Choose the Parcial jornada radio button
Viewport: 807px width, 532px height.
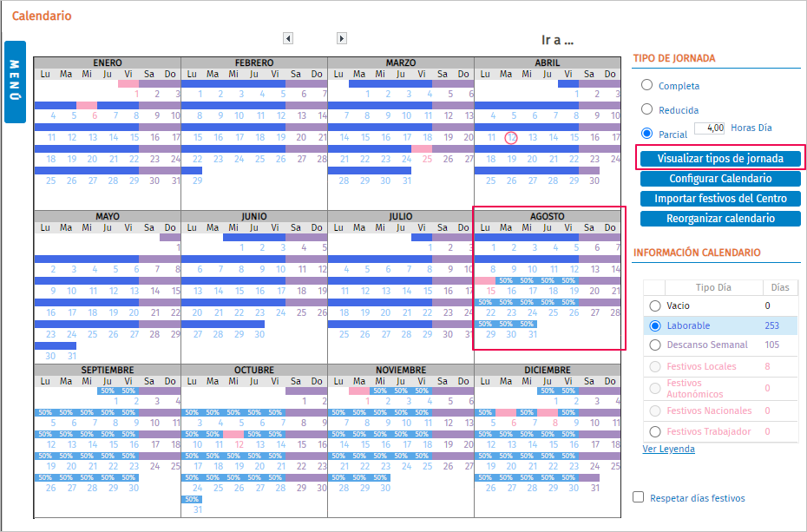click(646, 134)
